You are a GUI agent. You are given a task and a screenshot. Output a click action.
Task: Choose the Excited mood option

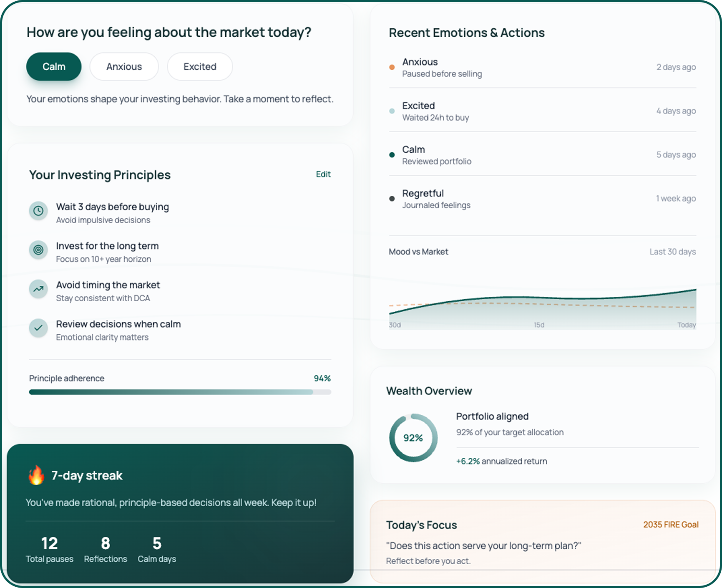[199, 66]
